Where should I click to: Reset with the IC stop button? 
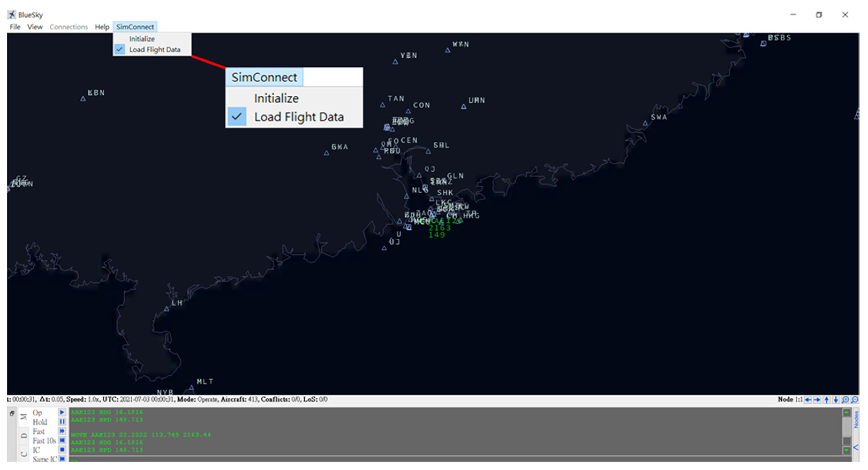point(62,450)
